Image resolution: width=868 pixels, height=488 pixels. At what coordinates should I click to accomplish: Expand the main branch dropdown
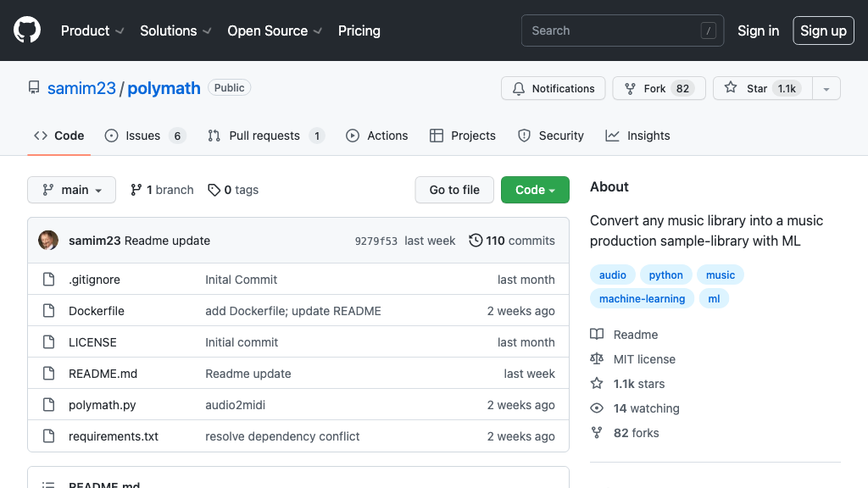(x=71, y=190)
